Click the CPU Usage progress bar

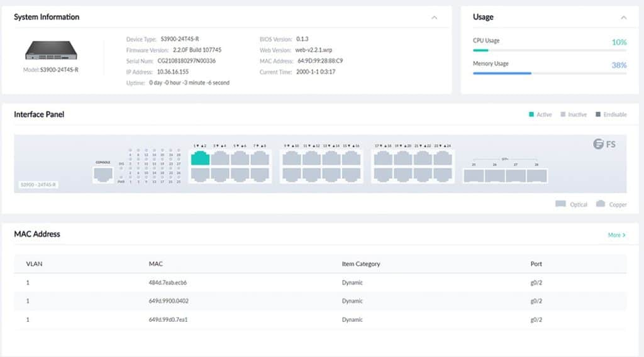coord(540,50)
